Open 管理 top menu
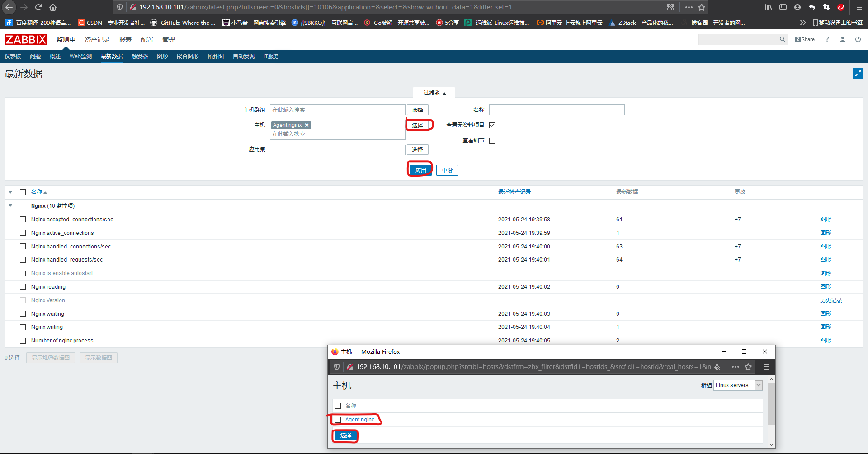Screen dimensions: 868x454 point(169,40)
